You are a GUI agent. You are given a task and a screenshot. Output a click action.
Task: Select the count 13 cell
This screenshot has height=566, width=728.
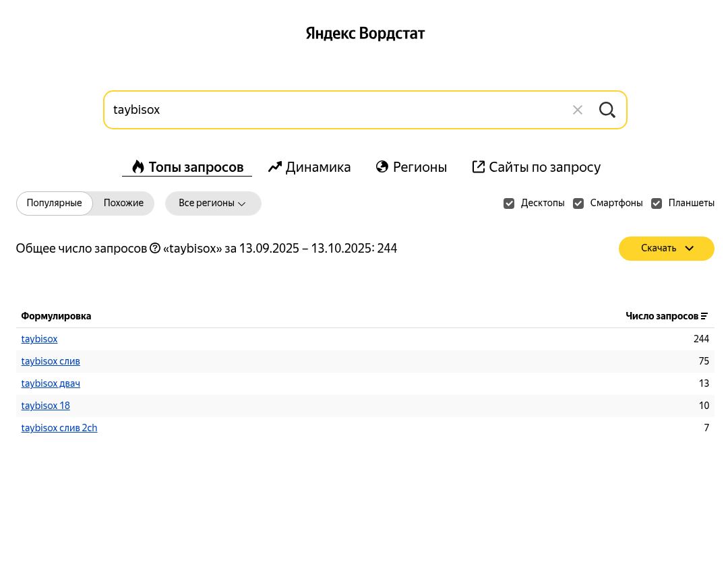click(x=704, y=383)
